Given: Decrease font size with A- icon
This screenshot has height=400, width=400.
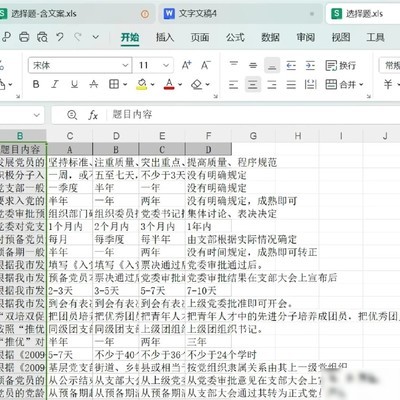Looking at the screenshot, I should 206,65.
